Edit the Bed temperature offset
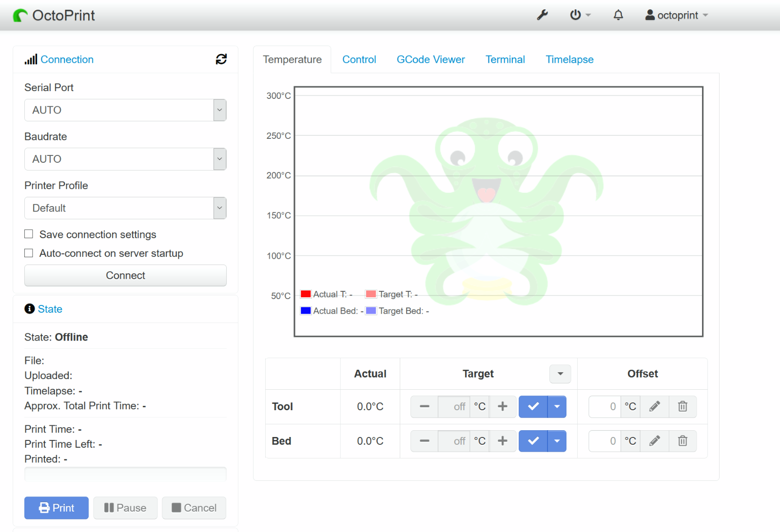This screenshot has height=532, width=780. click(x=655, y=441)
